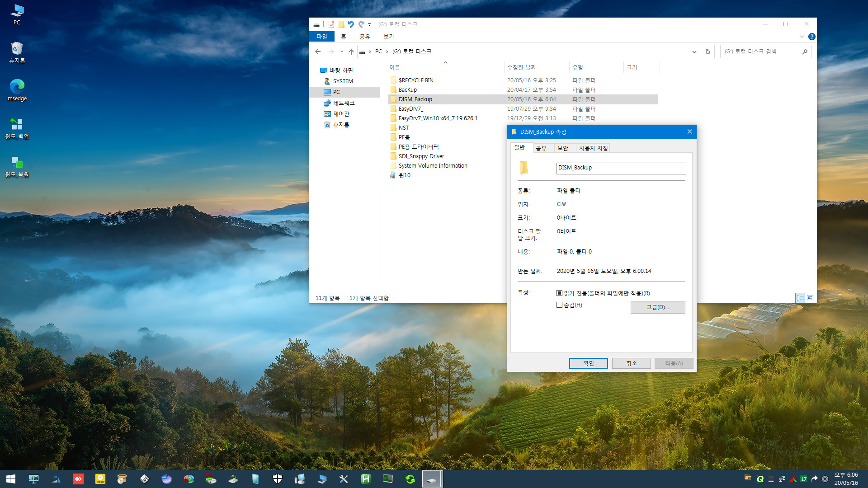Click the search magnifier icon
The width and height of the screenshot is (868, 488).
pos(805,52)
